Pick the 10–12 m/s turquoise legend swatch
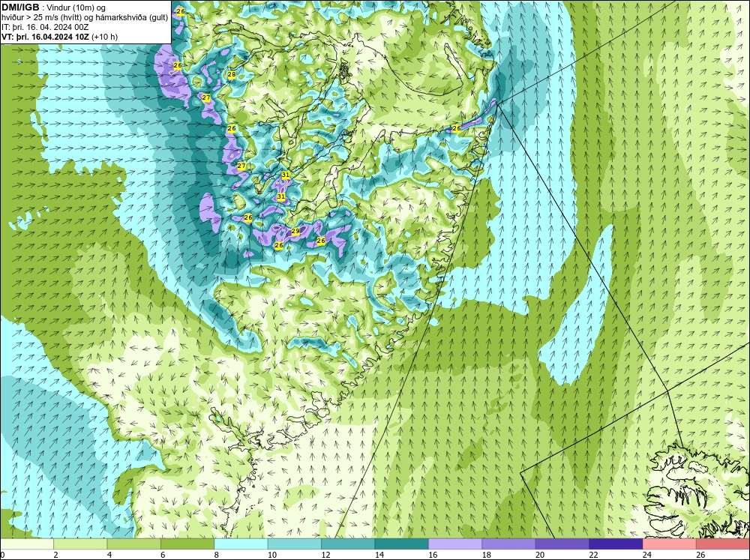Image resolution: width=750 pixels, height=560 pixels. [x=295, y=544]
